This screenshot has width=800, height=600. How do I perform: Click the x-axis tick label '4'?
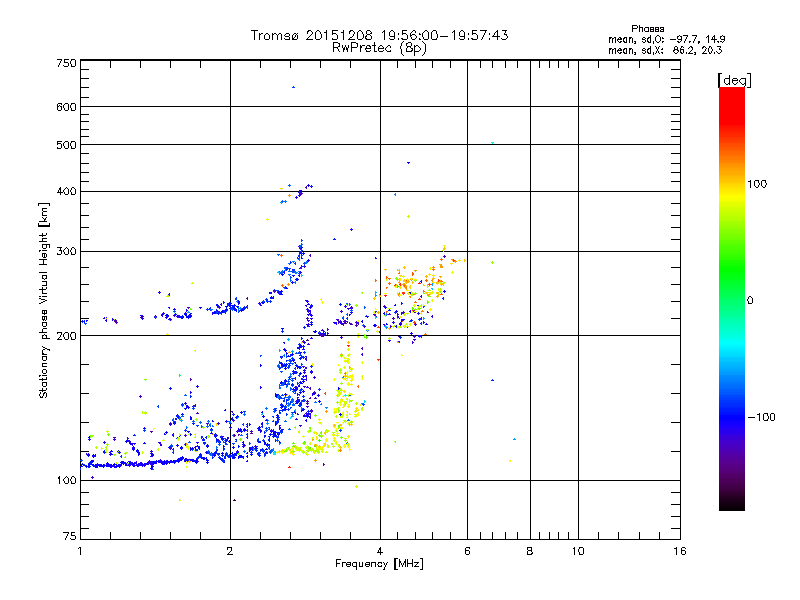click(380, 552)
